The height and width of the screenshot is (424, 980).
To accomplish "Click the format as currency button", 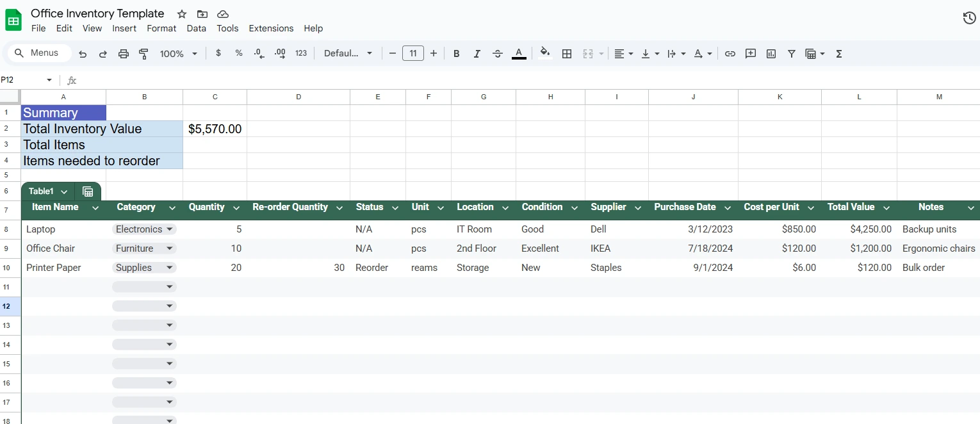I will click(218, 53).
